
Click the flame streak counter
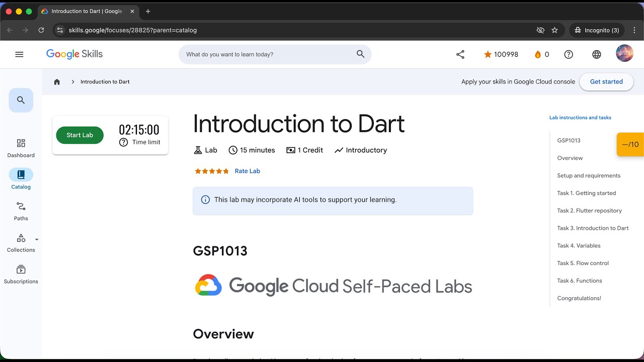tap(541, 54)
